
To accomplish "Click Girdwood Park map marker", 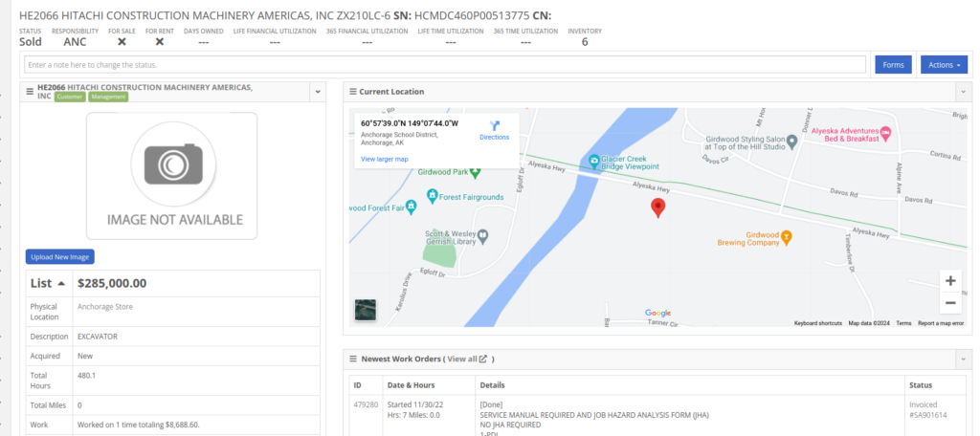I will 476,170.
